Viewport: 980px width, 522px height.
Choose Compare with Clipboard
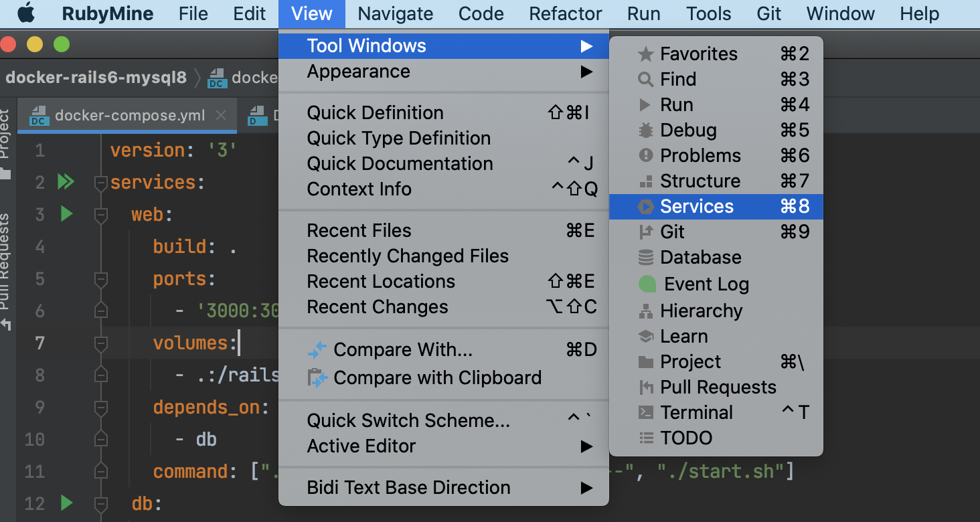pos(437,378)
